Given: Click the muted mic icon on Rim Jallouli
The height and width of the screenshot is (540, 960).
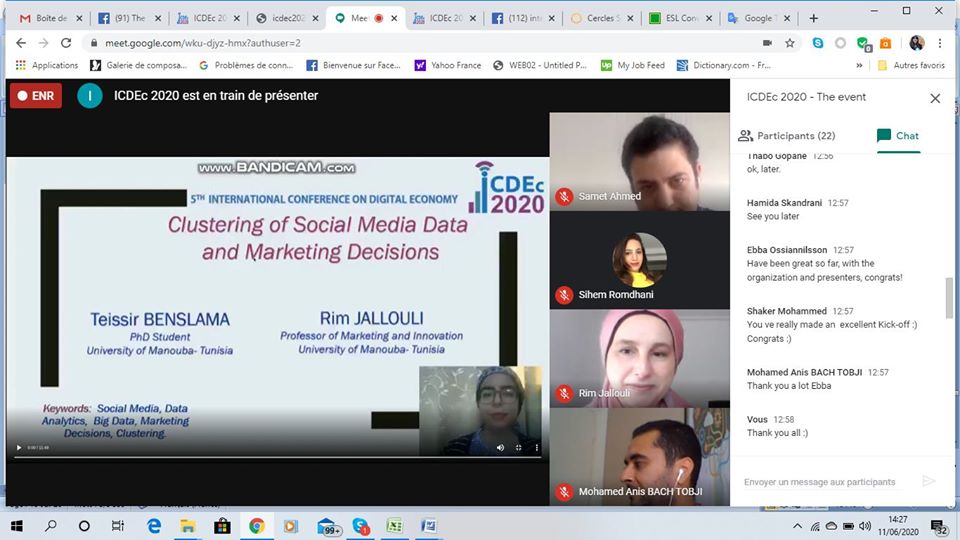Looking at the screenshot, I should tap(564, 393).
